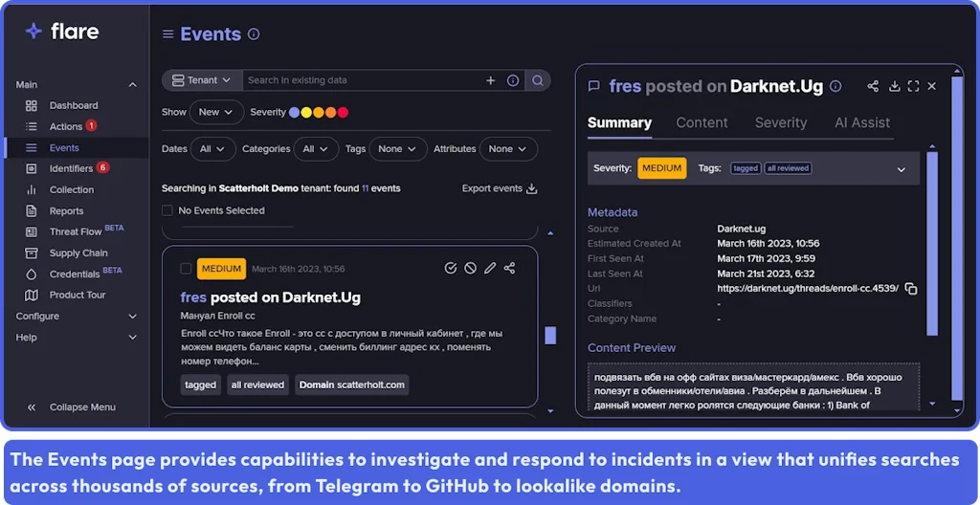Screen dimensions: 980x505
Task: Open Supply Chain in the sidebar
Action: (78, 253)
